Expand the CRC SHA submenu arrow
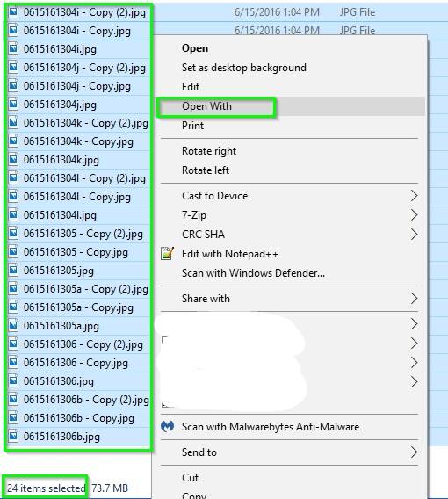The height and width of the screenshot is (499, 448). pyautogui.click(x=414, y=235)
